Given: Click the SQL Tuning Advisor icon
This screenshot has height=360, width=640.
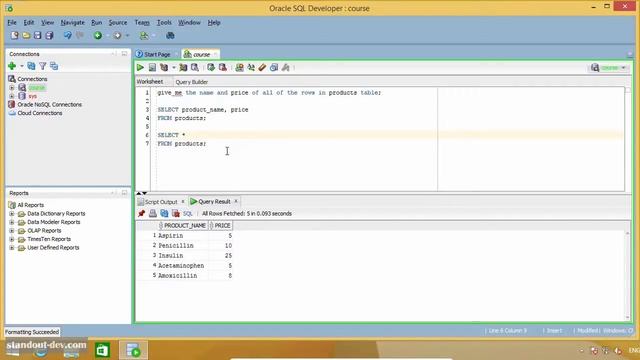Looking at the screenshot, I should [195, 67].
